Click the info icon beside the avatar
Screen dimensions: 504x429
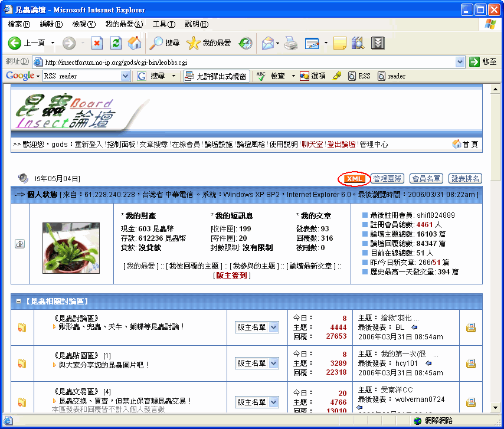tap(19, 244)
